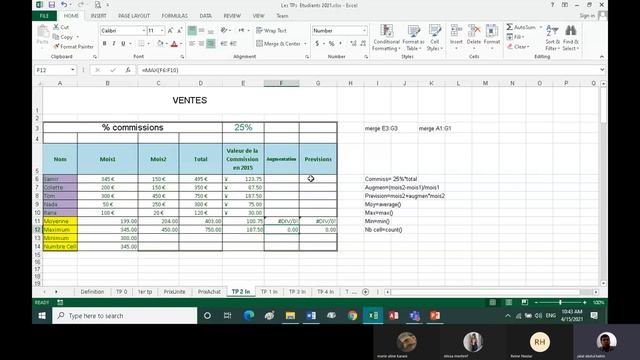Click the Orientation text-angle icon
640x360 pixels.
click(224, 31)
